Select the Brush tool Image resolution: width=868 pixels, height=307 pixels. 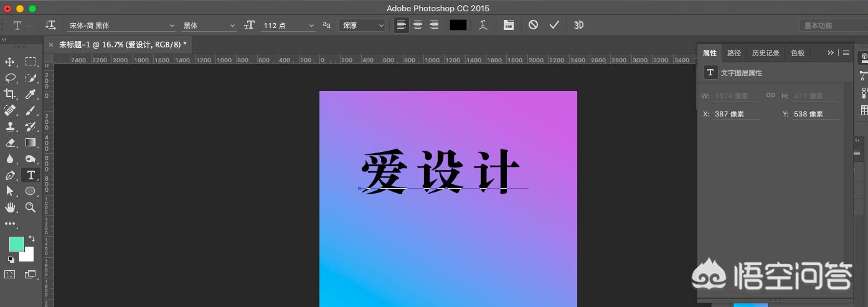pyautogui.click(x=31, y=110)
